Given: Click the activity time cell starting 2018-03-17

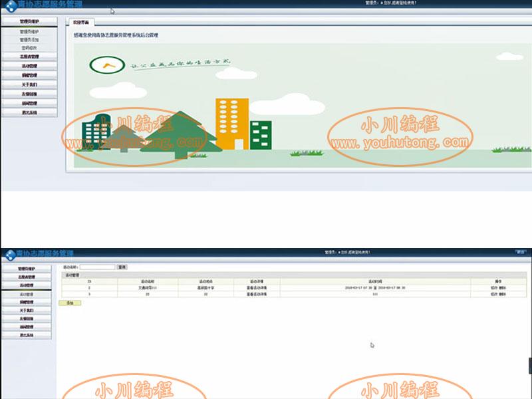Looking at the screenshot, I should coord(375,288).
